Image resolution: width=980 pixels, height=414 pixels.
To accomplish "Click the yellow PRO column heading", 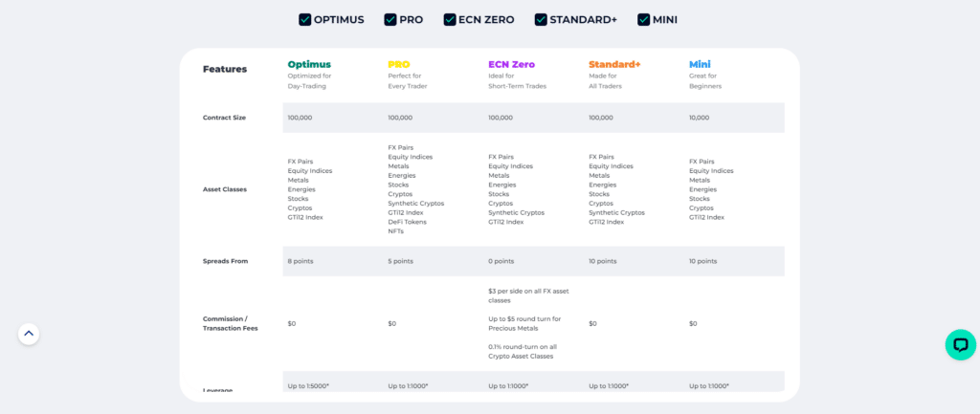I will pyautogui.click(x=399, y=64).
